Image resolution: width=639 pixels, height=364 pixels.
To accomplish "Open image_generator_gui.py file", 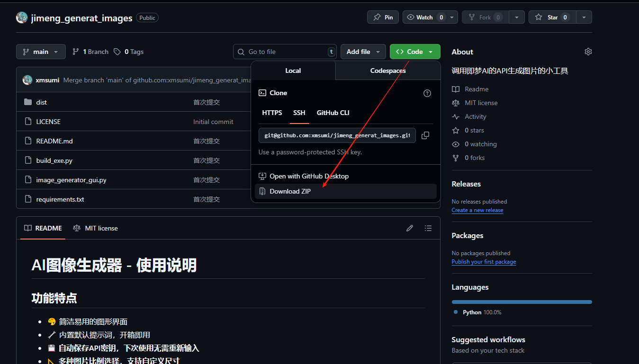I will 72,180.
